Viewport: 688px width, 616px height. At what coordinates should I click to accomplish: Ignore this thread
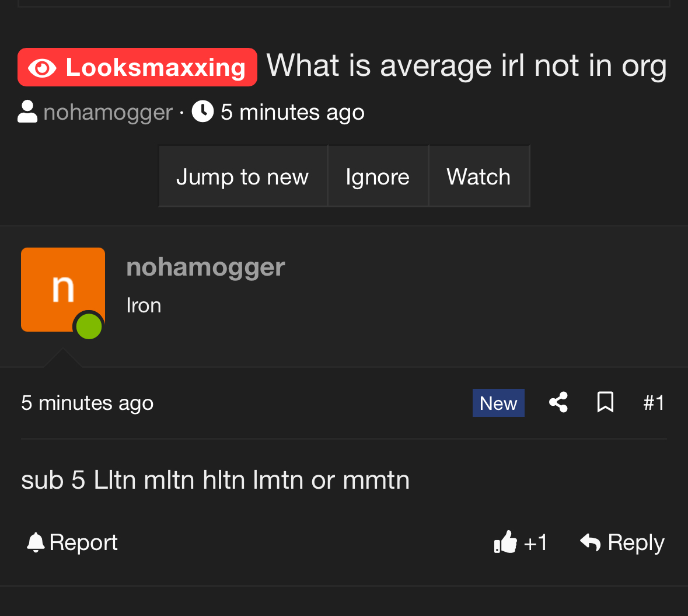click(378, 176)
